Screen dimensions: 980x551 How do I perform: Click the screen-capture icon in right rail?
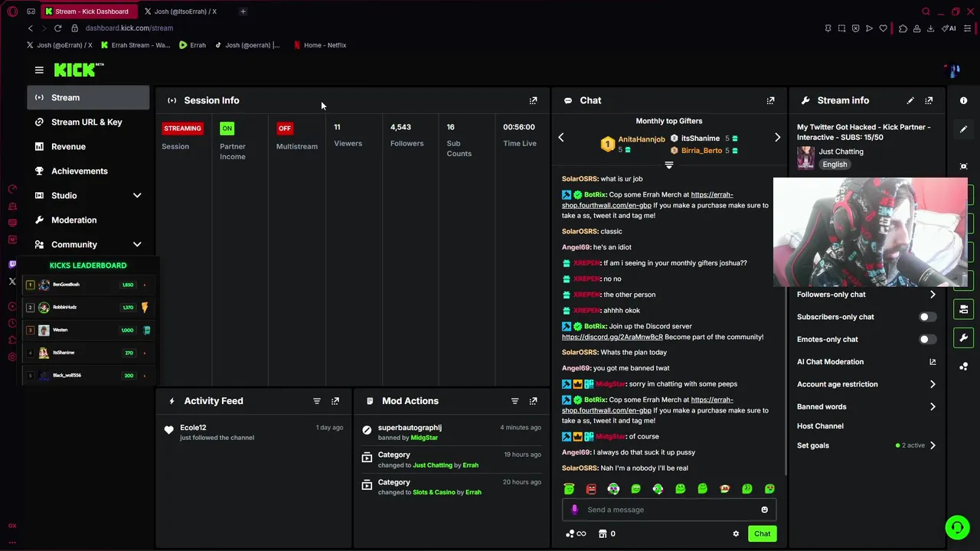coord(964,166)
